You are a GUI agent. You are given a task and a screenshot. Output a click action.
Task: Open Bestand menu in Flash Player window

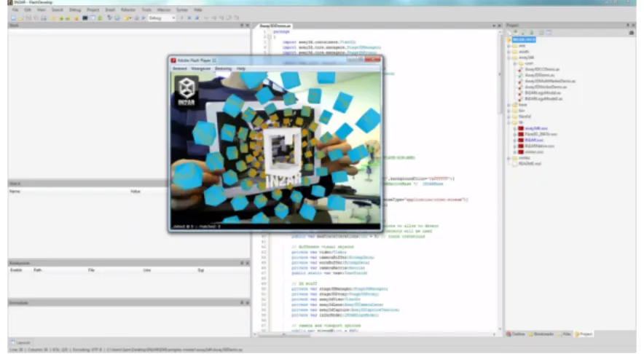(x=179, y=68)
